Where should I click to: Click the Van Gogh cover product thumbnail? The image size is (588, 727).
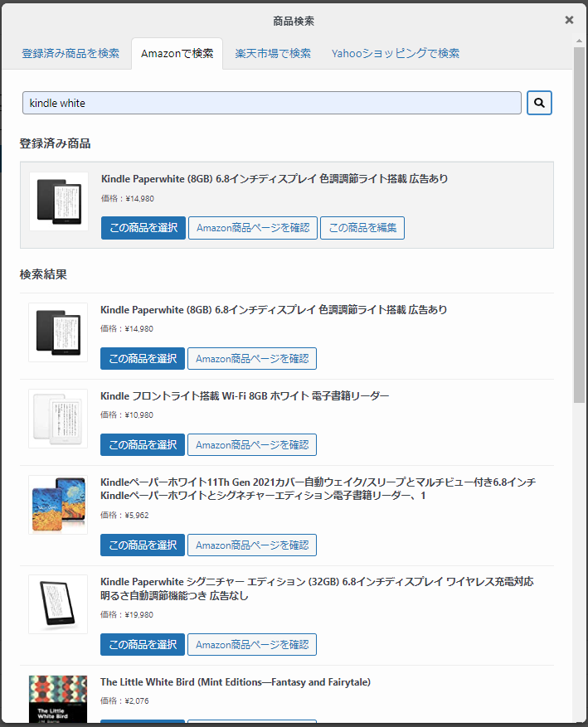(58, 505)
